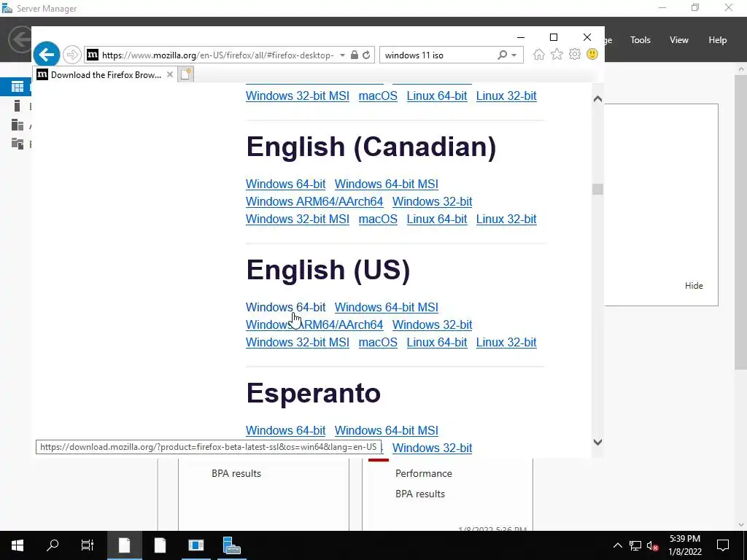Click the browser vertical scrollbar thumb

(x=598, y=189)
